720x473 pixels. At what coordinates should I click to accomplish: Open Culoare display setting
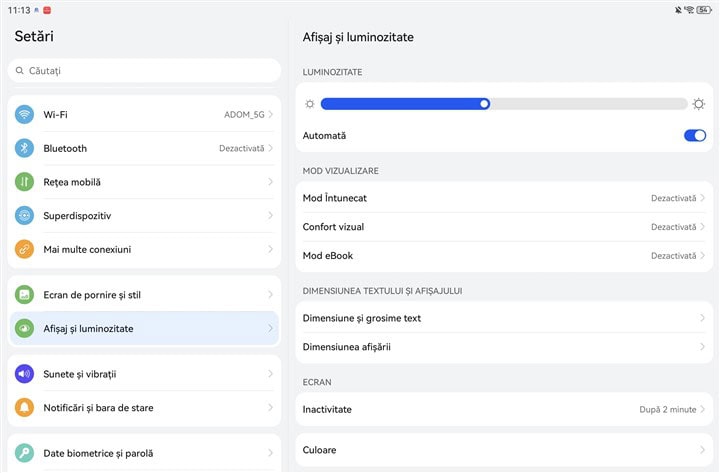[x=504, y=450]
